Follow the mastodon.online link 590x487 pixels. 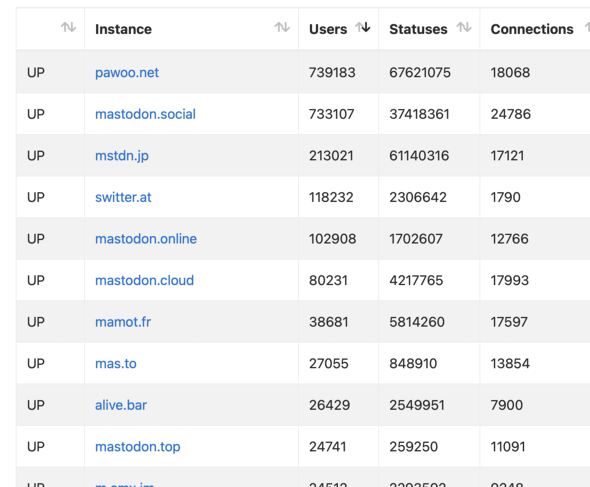tap(146, 239)
